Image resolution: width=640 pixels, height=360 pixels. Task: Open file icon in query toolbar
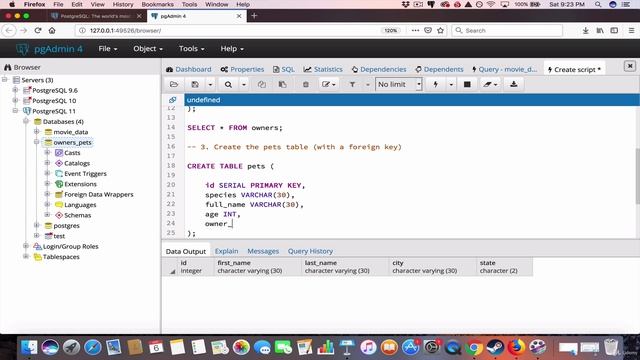[x=174, y=84]
